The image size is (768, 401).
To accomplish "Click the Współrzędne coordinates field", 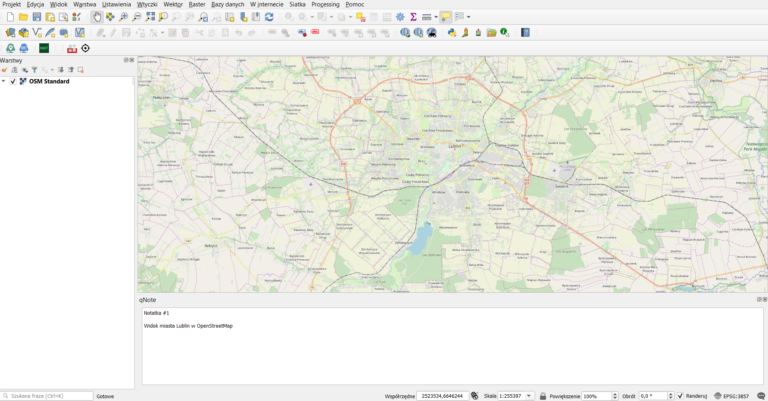I will point(443,396).
